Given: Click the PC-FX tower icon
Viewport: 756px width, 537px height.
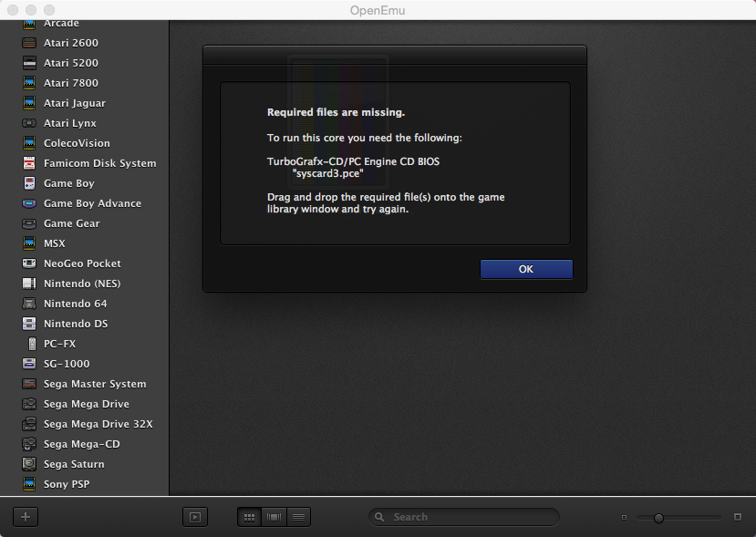Looking at the screenshot, I should pyautogui.click(x=32, y=344).
